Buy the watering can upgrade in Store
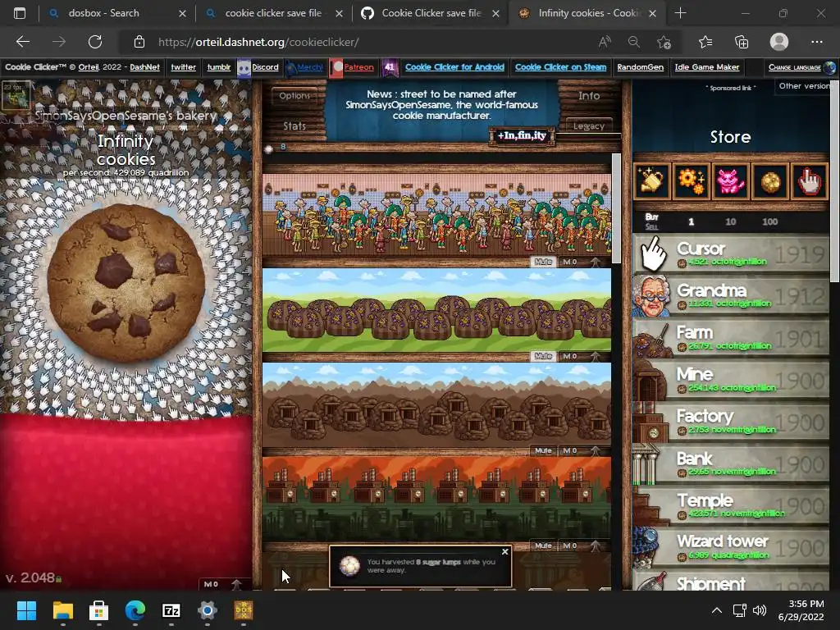840x630 pixels. [652, 181]
